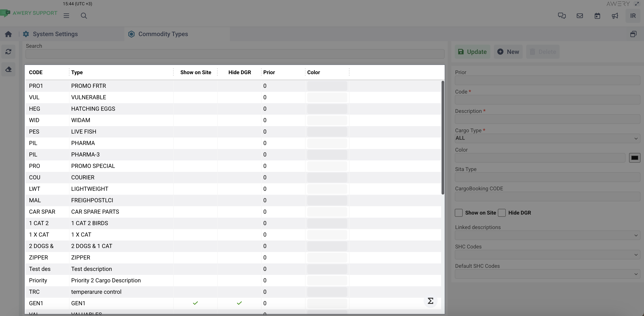Image resolution: width=644 pixels, height=316 pixels.
Task: Tick the Hide DGR checkbox
Action: pyautogui.click(x=502, y=213)
